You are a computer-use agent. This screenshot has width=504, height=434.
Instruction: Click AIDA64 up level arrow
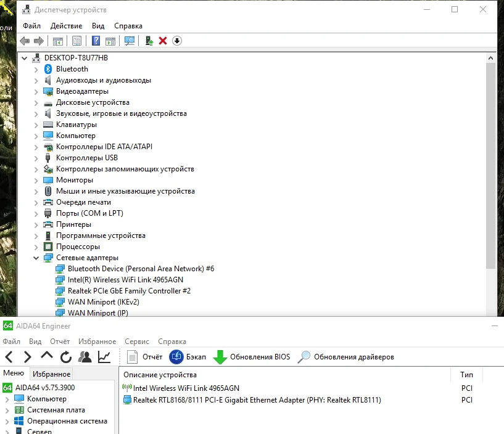pyautogui.click(x=47, y=355)
